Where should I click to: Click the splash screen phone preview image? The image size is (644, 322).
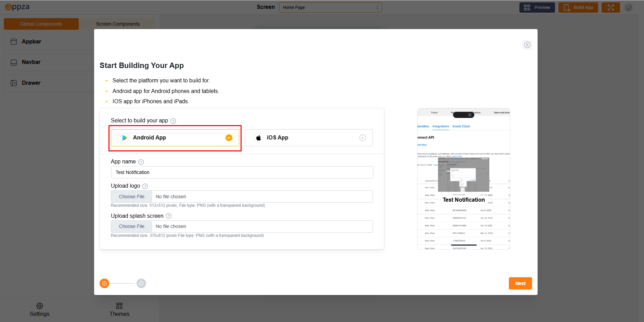pyautogui.click(x=464, y=179)
